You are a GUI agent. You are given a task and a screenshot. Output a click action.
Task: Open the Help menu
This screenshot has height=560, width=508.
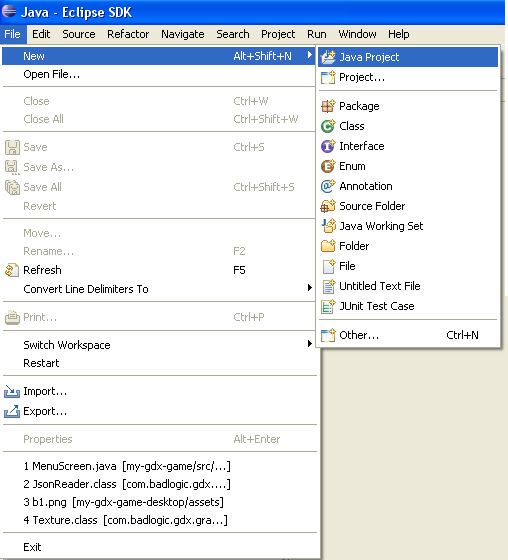(399, 34)
